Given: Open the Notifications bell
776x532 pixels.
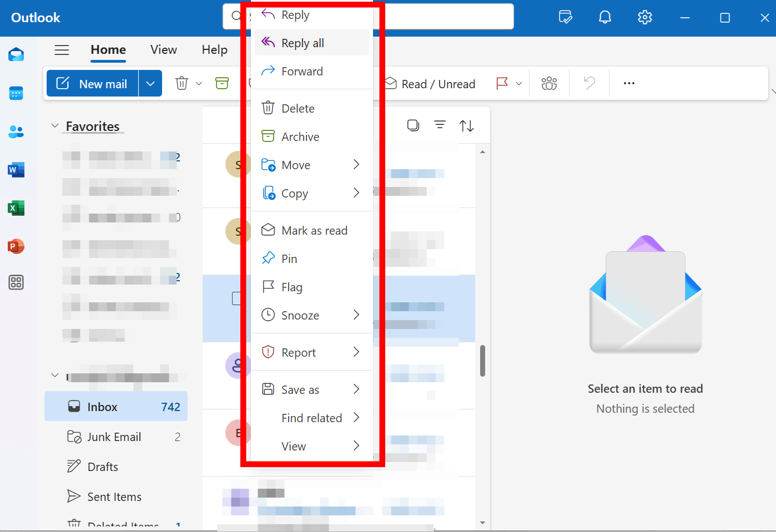Looking at the screenshot, I should (x=604, y=17).
